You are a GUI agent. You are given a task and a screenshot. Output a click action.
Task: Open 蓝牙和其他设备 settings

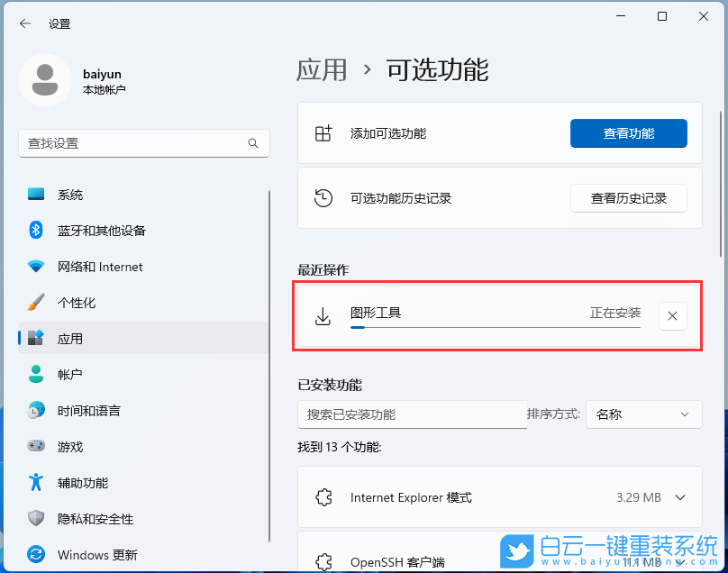point(36,231)
